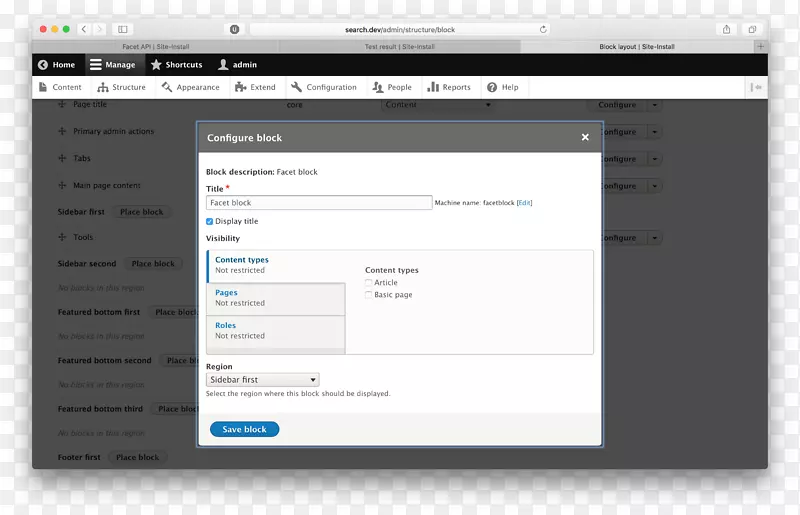Click the Safari share icon
800x515 pixels.
click(x=727, y=30)
